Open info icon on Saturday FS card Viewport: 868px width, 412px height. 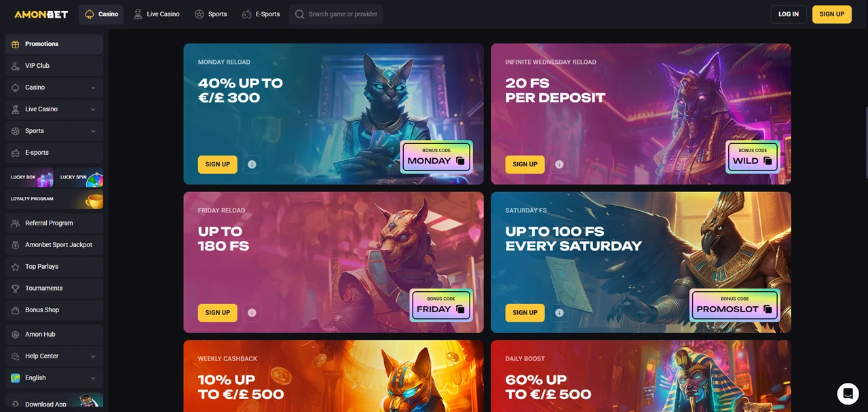pos(559,313)
